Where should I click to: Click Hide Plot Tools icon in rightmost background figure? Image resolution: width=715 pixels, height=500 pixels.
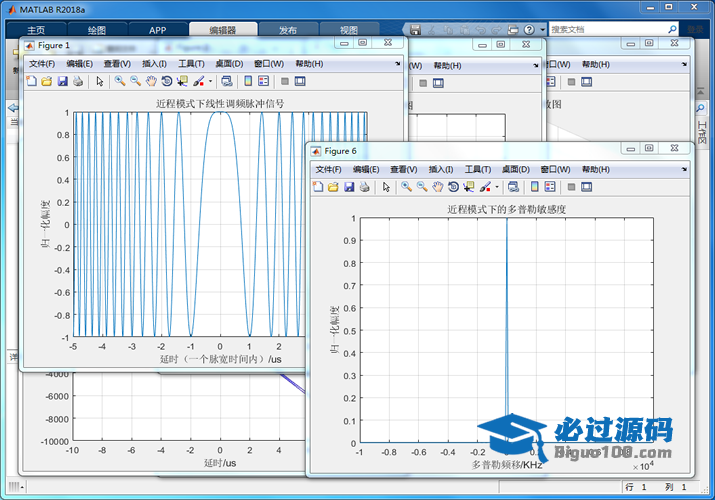[571, 82]
